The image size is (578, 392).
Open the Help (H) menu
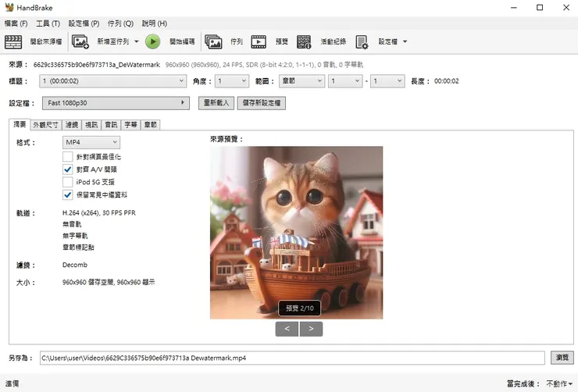pos(155,23)
